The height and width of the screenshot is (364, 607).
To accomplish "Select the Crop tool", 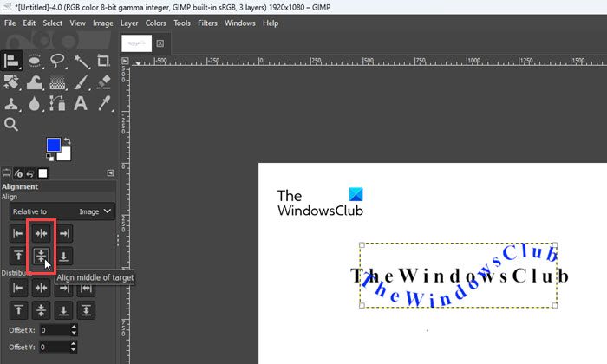I will (x=103, y=61).
